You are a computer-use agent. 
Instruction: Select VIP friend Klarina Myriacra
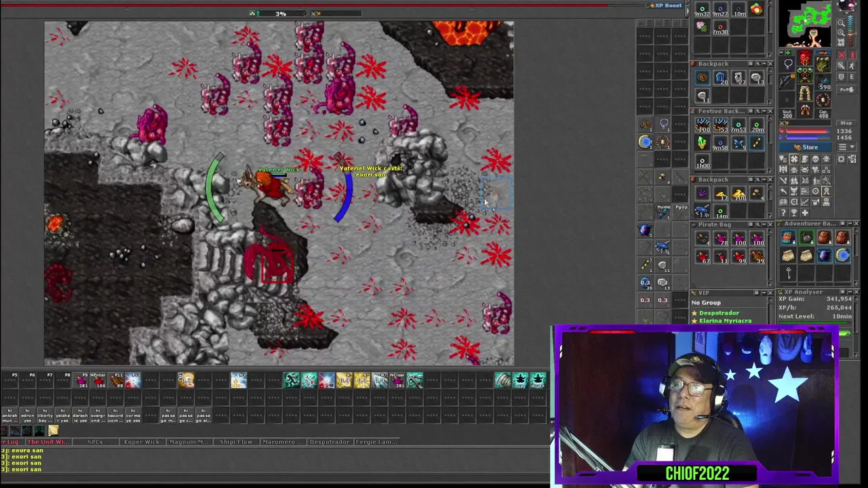[725, 321]
